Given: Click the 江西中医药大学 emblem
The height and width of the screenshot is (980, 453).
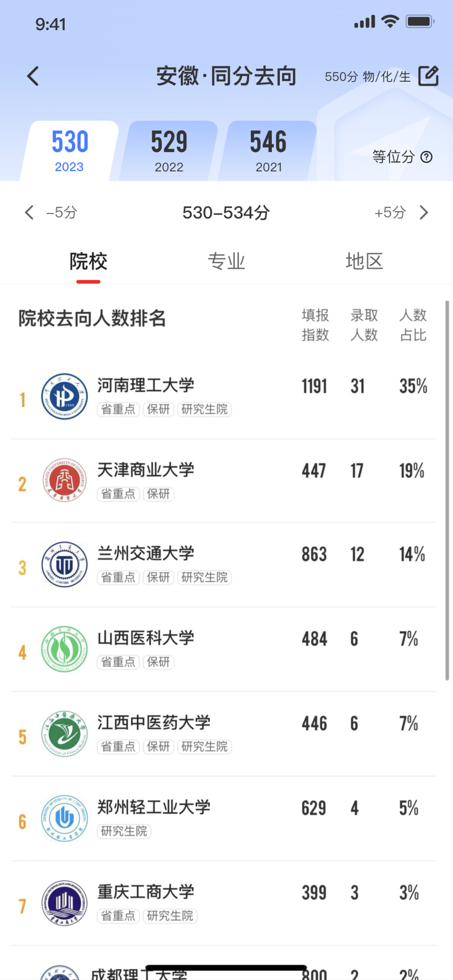Looking at the screenshot, I should coord(65,733).
